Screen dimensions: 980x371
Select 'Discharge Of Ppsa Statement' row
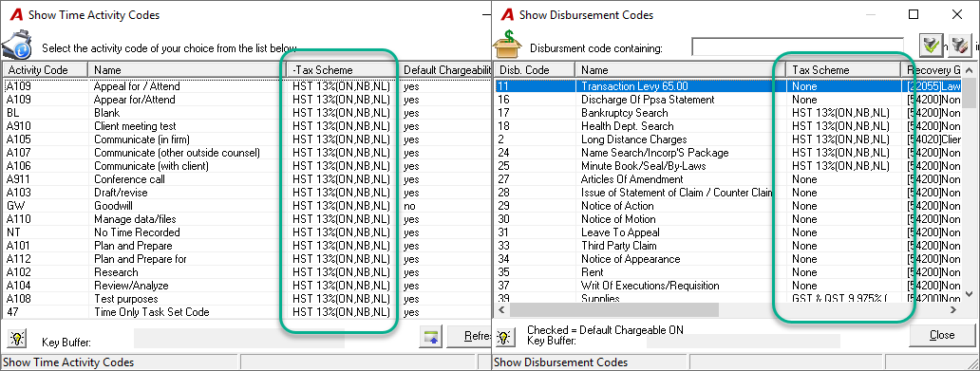tap(728, 100)
